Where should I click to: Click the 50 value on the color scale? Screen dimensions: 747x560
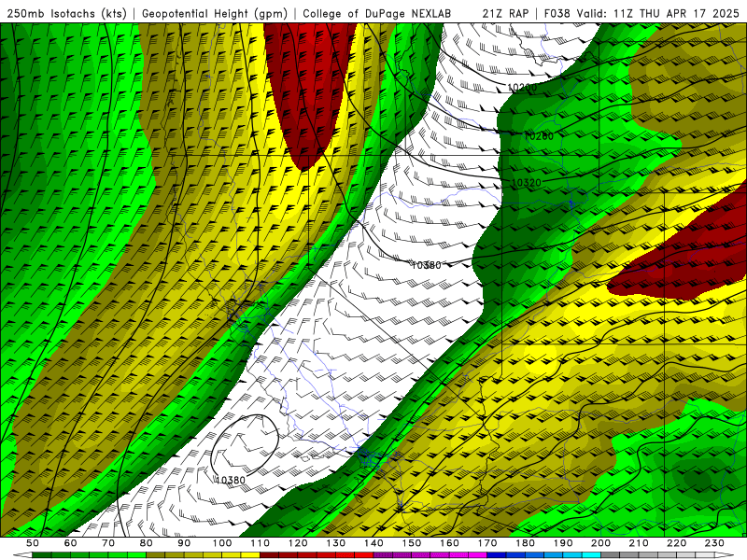click(33, 543)
